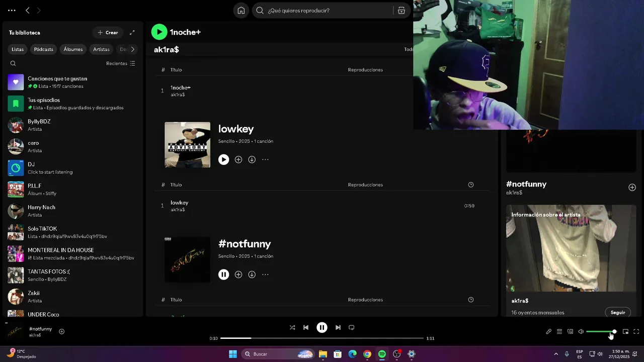
Task: Switch player to full screen
Action: pyautogui.click(x=636, y=332)
